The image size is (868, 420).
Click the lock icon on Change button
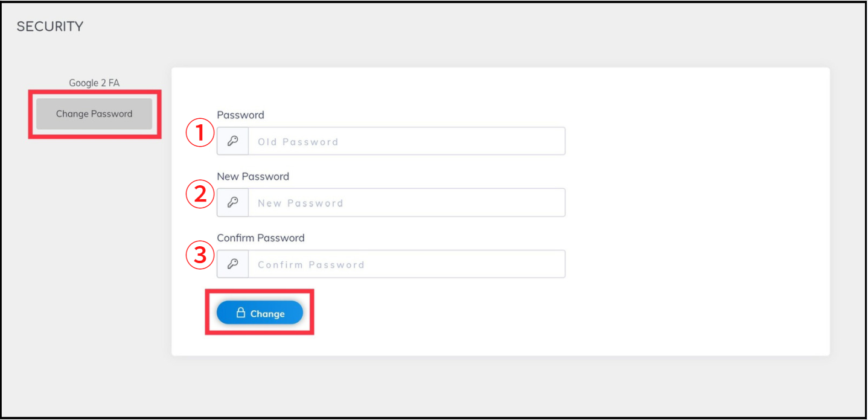[240, 313]
